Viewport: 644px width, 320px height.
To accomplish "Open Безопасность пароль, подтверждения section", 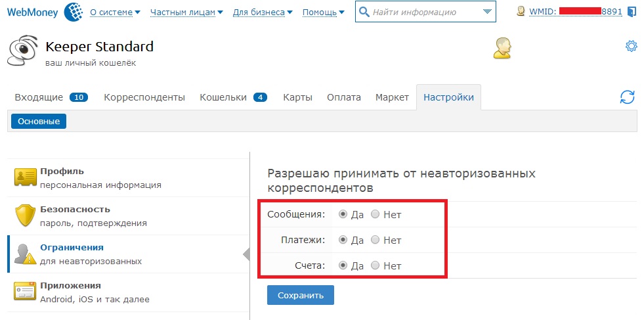I will tap(129, 216).
